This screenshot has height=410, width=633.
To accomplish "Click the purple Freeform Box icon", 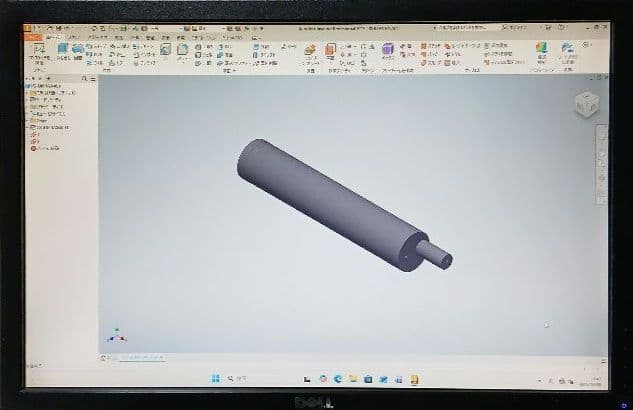I will pyautogui.click(x=388, y=51).
